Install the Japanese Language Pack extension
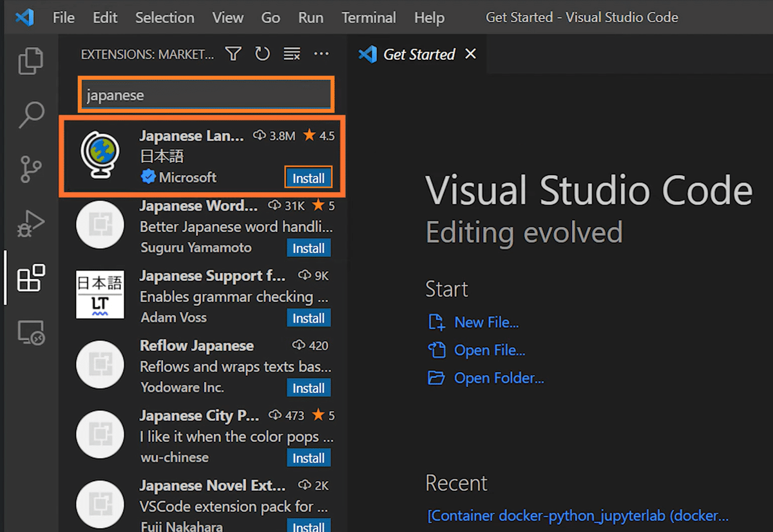This screenshot has width=773, height=532. (x=309, y=178)
